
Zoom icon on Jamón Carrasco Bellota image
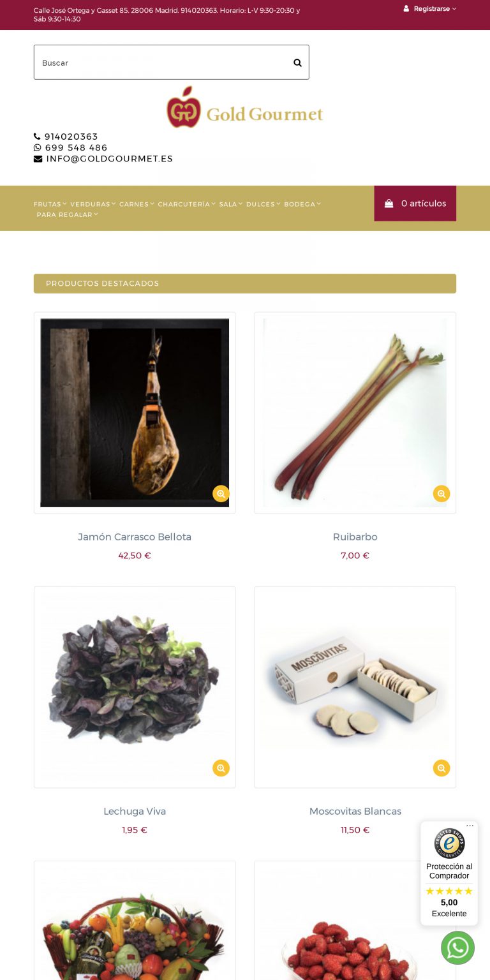point(221,494)
